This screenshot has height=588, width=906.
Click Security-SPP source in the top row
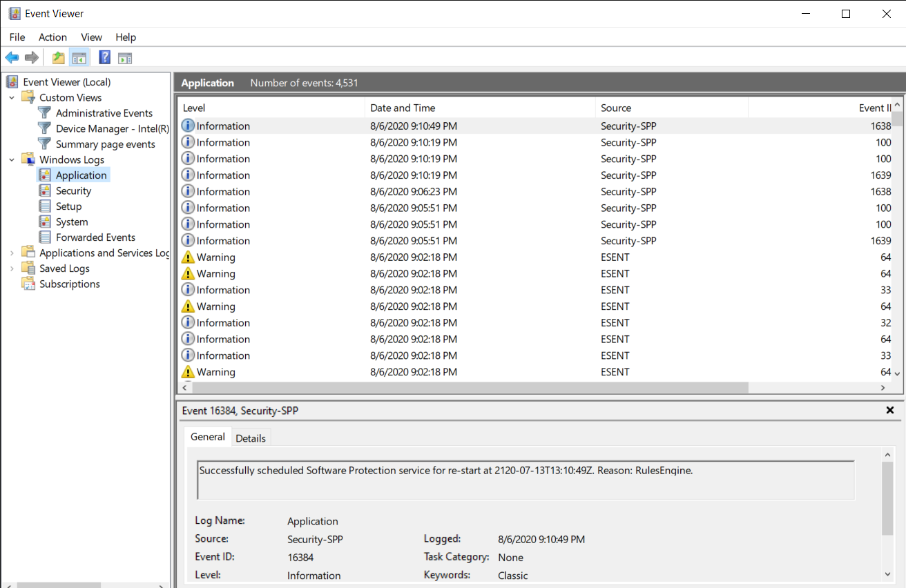click(x=628, y=126)
